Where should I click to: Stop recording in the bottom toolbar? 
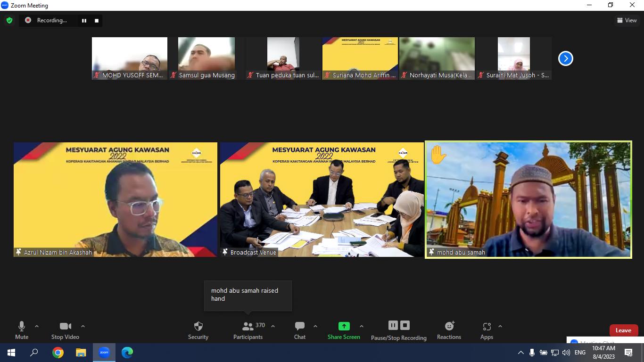(x=405, y=325)
